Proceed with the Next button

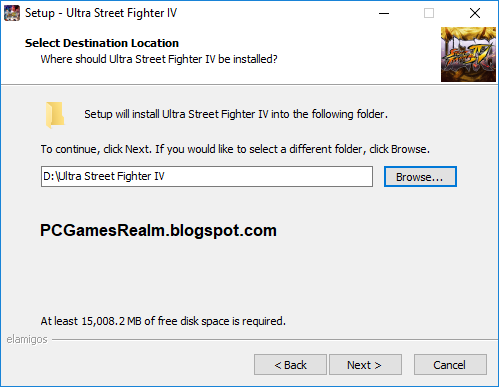coord(365,365)
